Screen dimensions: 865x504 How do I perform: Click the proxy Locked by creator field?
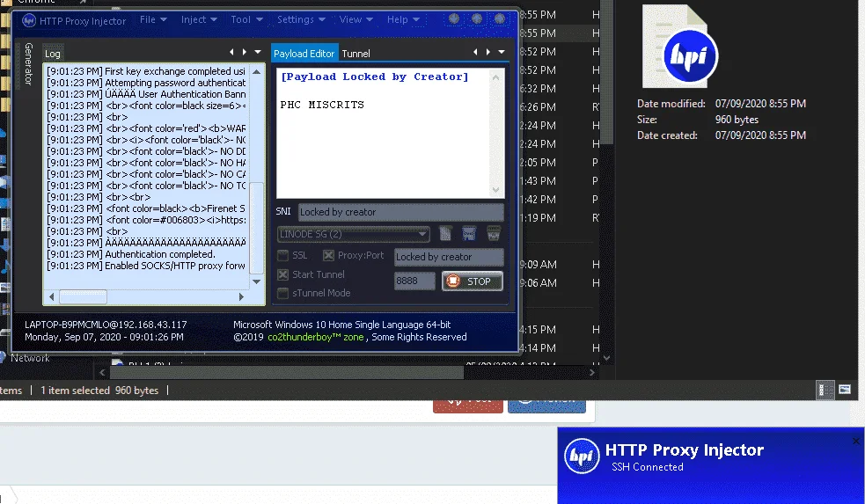coord(449,257)
